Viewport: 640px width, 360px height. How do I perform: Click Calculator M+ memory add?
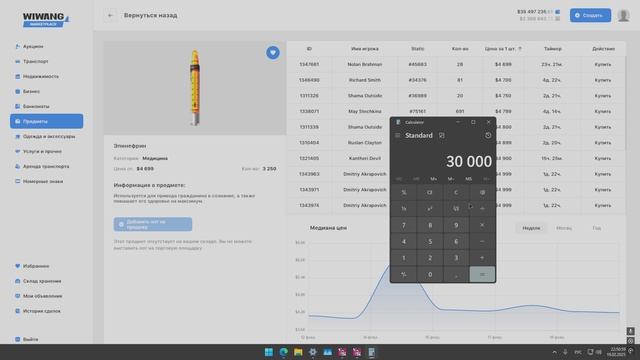coord(433,179)
